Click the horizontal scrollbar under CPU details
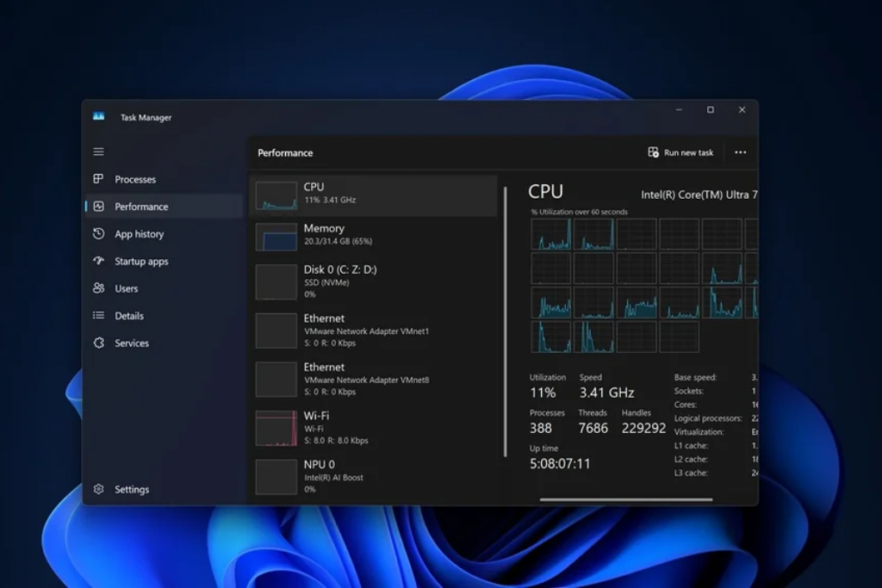This screenshot has width=882, height=588. (x=626, y=499)
